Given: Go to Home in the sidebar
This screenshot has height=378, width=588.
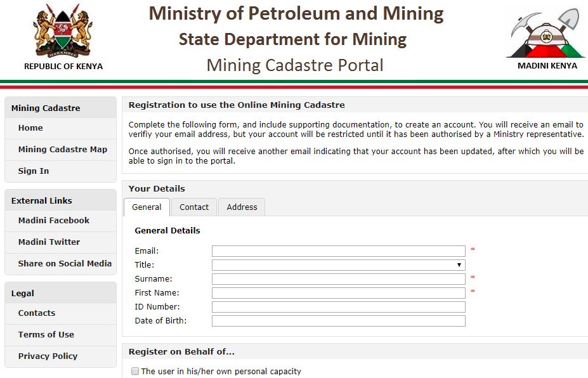Looking at the screenshot, I should [x=30, y=128].
